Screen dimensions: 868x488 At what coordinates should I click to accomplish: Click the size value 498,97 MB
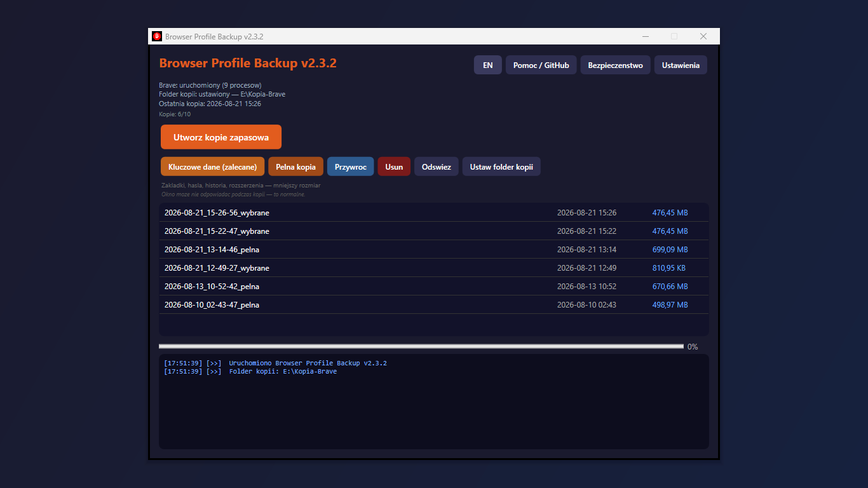(x=670, y=305)
